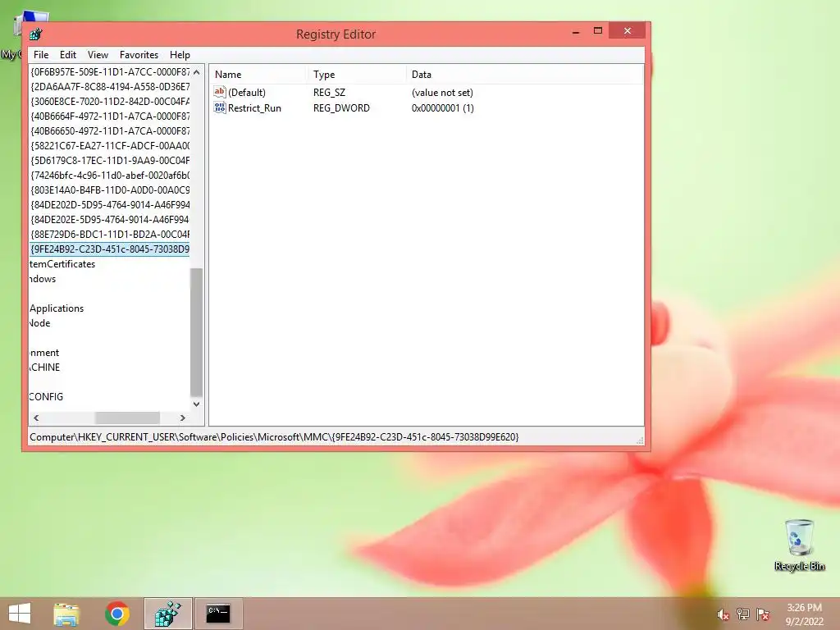Click the (Default) string value icon
This screenshot has height=630, width=840.
[220, 92]
